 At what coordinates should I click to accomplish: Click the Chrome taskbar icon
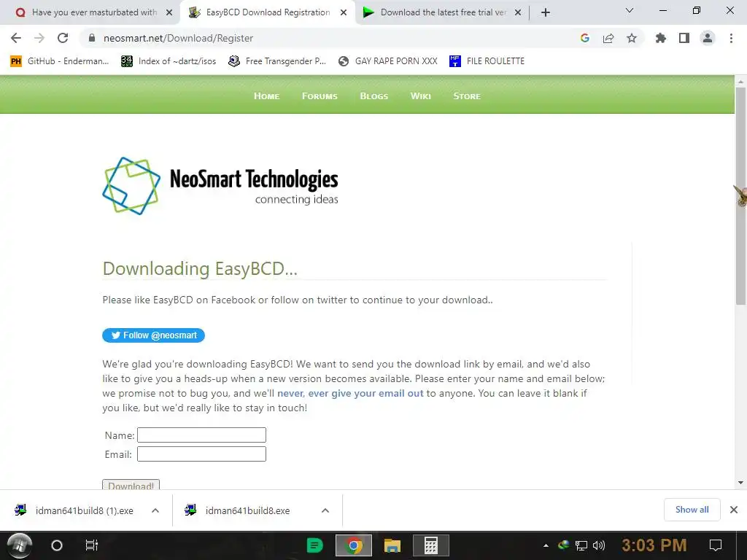click(x=354, y=545)
